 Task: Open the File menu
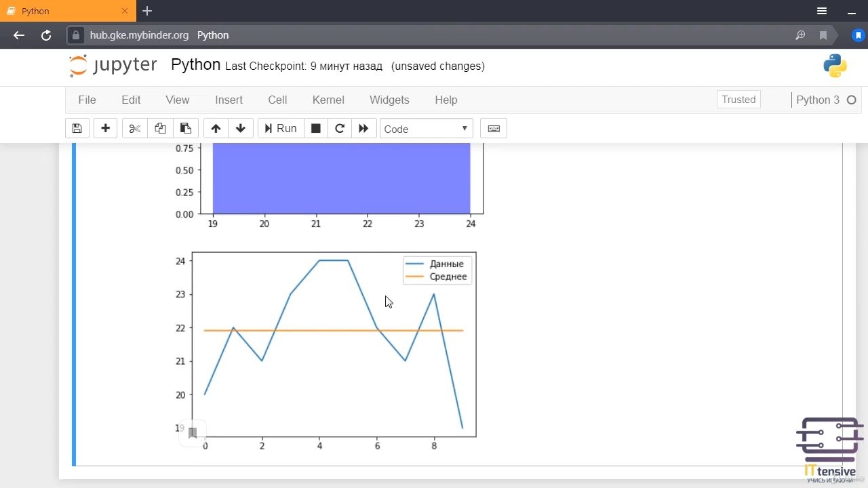(x=87, y=100)
